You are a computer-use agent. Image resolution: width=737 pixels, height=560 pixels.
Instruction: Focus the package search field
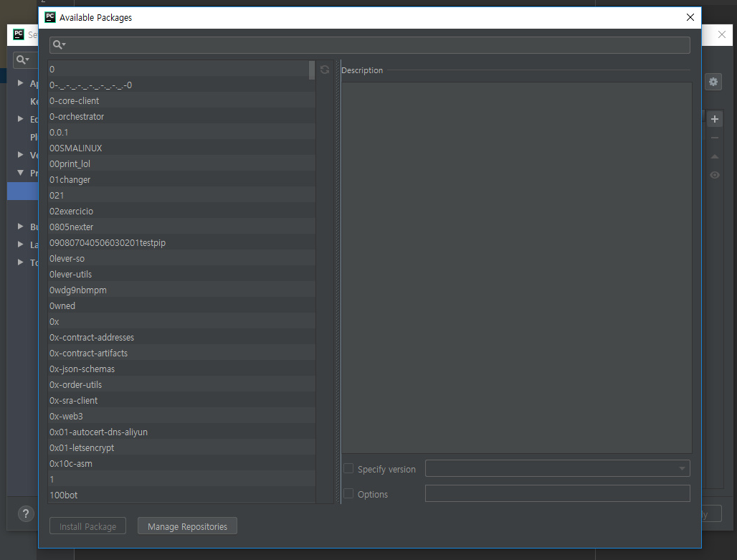370,45
